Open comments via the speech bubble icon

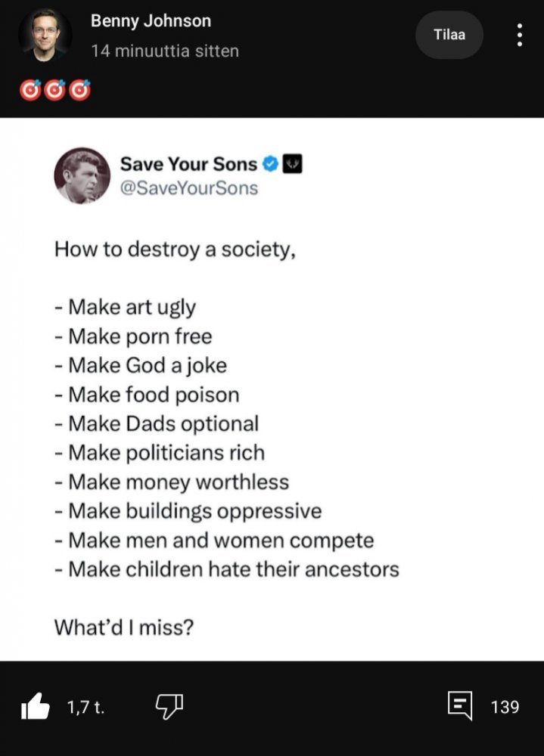(x=460, y=706)
